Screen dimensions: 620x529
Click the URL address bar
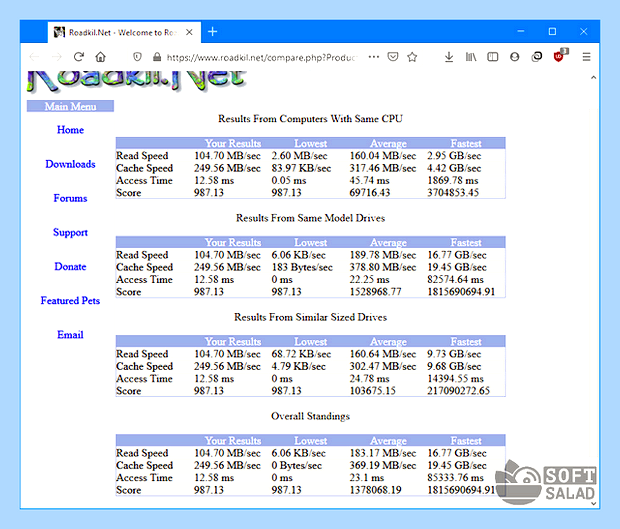click(261, 57)
